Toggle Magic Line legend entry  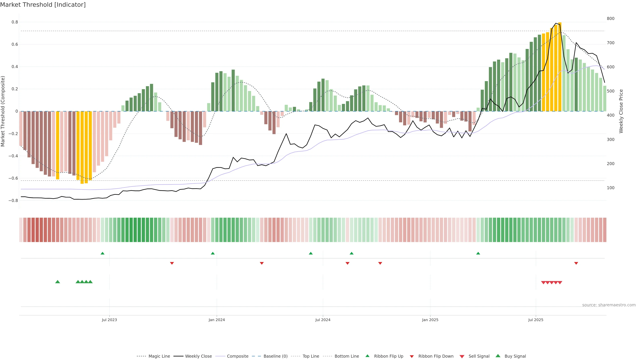(x=159, y=356)
